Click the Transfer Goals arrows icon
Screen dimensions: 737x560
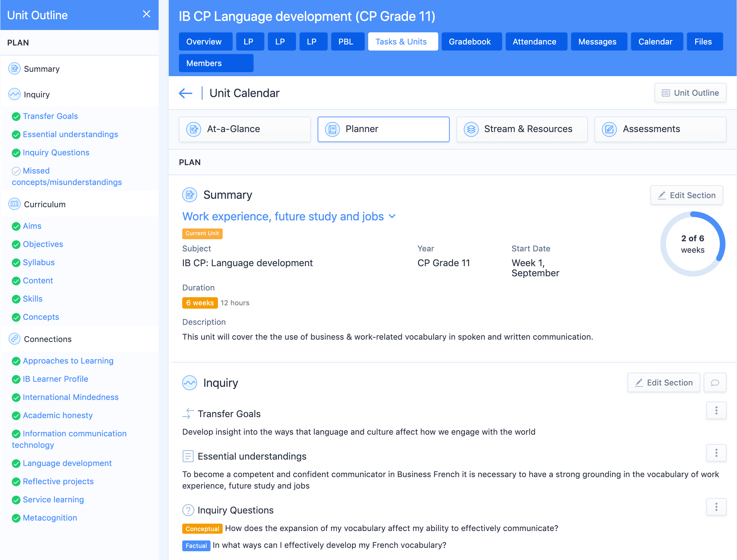coord(188,414)
